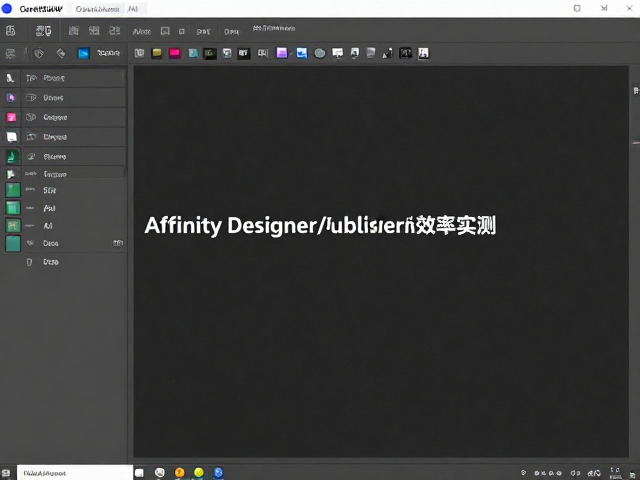Click the pink square icon in left panel
Viewport: 640px width, 480px height.
(11, 118)
